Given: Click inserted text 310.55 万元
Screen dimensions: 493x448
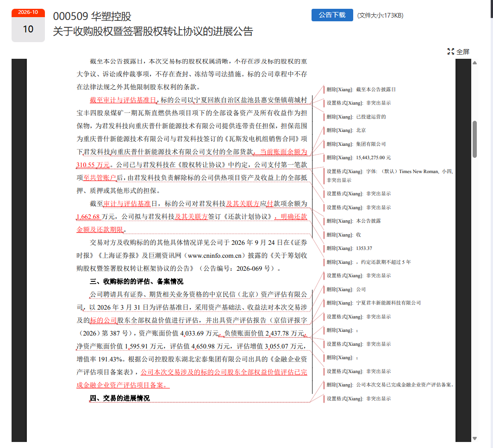Looking at the screenshot, I should (x=93, y=165).
